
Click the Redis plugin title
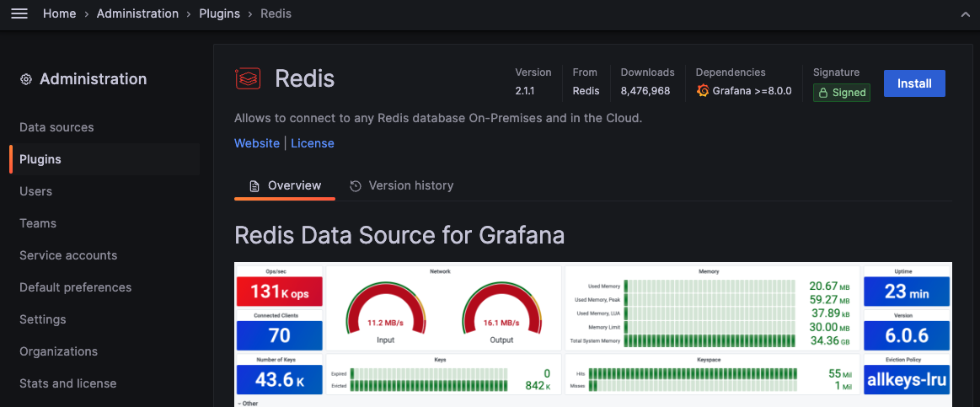pos(305,79)
